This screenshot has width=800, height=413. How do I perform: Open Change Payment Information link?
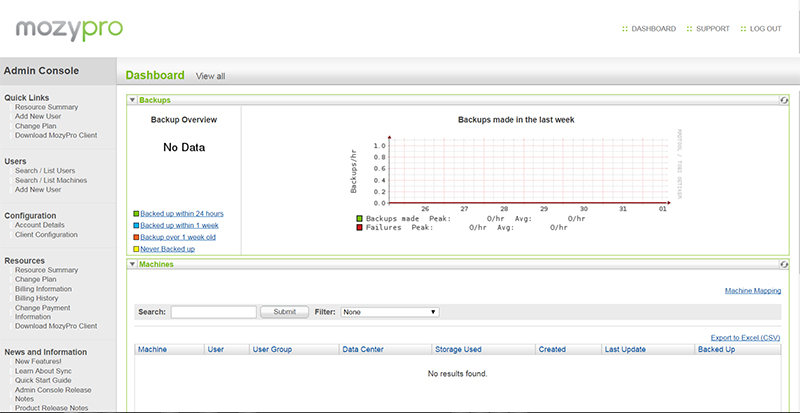click(43, 312)
